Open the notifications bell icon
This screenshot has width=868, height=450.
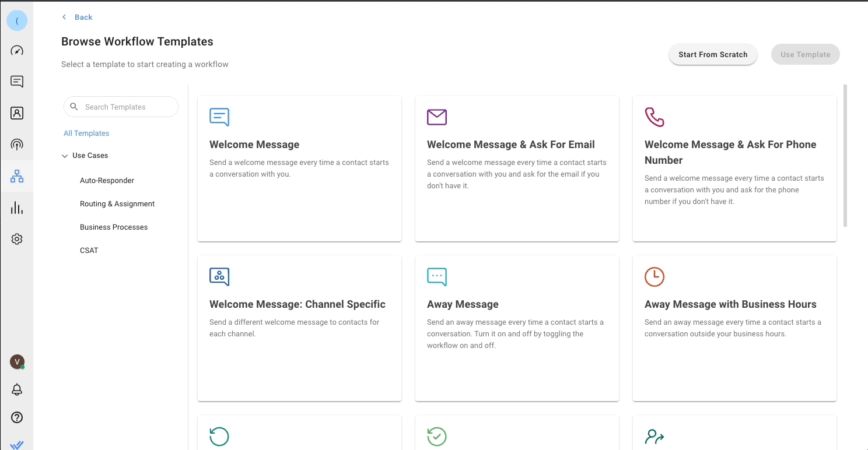(17, 389)
